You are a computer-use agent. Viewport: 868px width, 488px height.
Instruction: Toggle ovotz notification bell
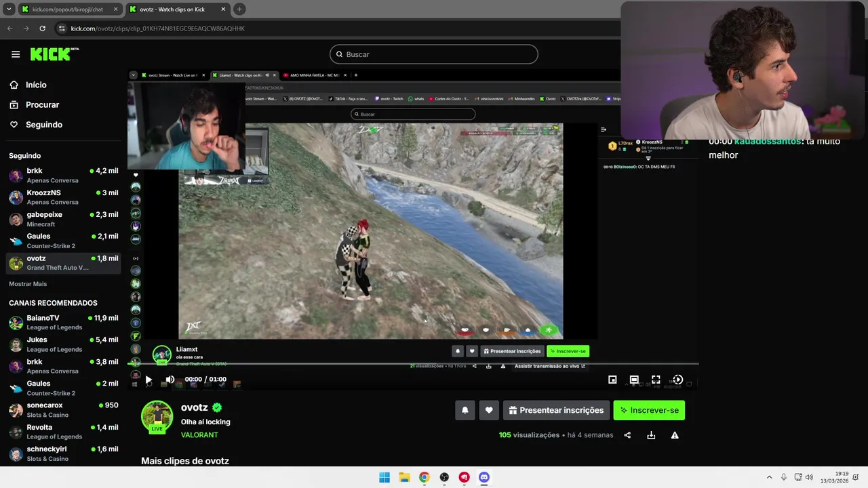(465, 410)
